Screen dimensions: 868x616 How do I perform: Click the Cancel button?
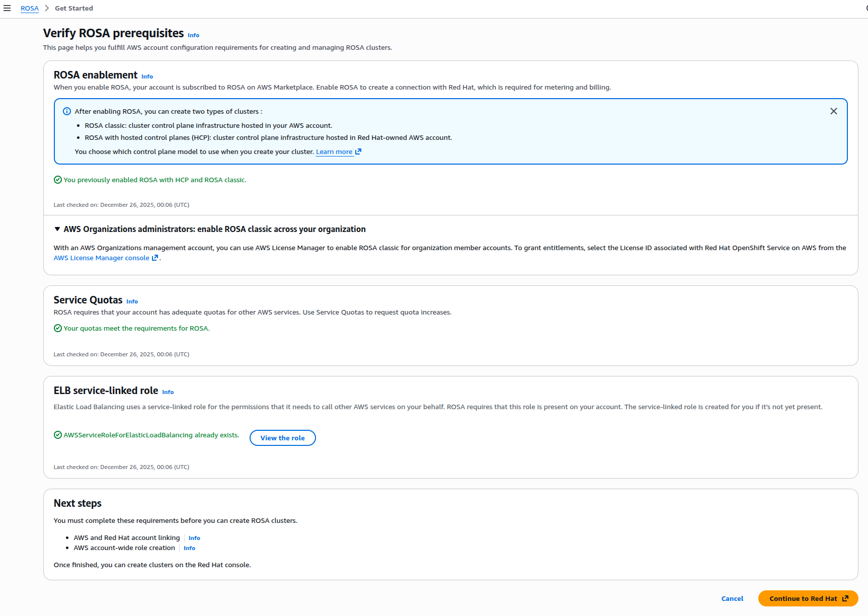[x=732, y=598]
